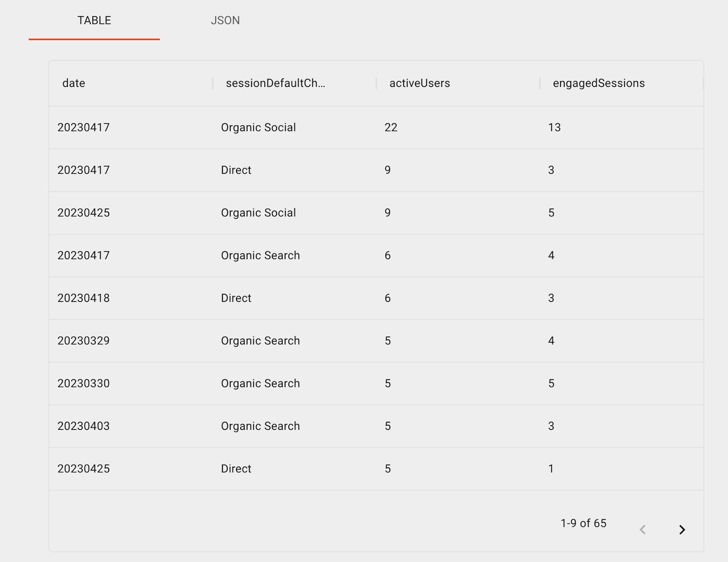Switch to the JSON tab
This screenshot has width=728, height=562.
(225, 21)
